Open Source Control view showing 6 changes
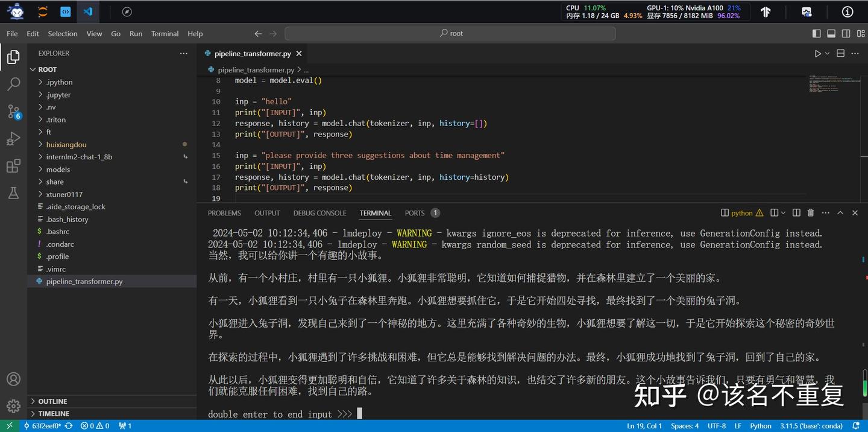The image size is (868, 432). [x=13, y=111]
